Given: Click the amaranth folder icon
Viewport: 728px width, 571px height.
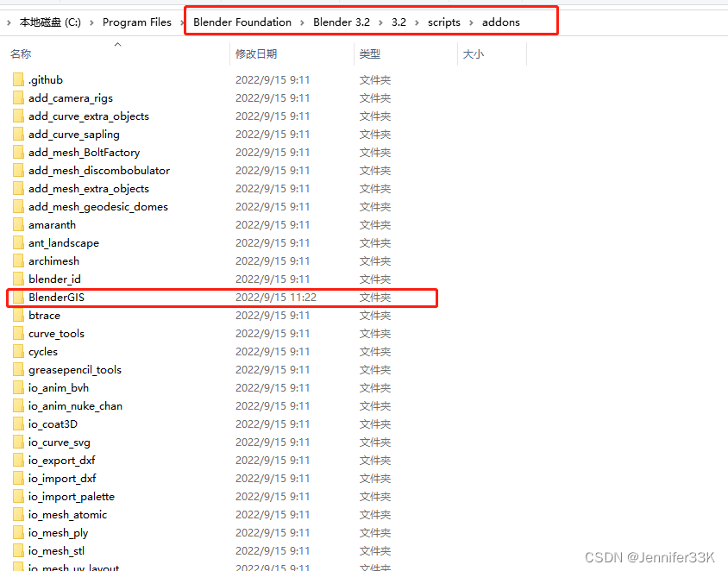Looking at the screenshot, I should [18, 224].
